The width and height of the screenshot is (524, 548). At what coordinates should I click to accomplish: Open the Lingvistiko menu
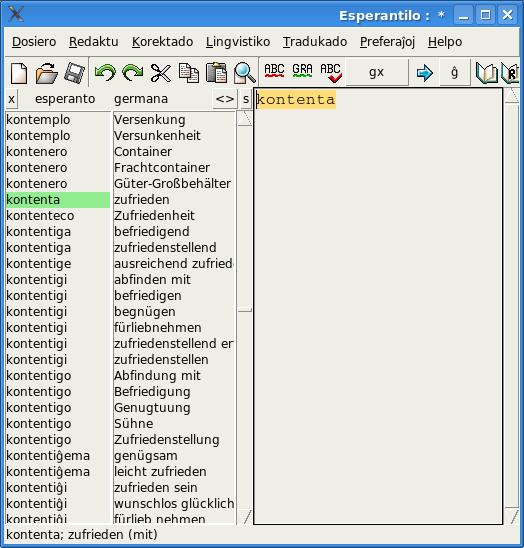[x=238, y=42]
